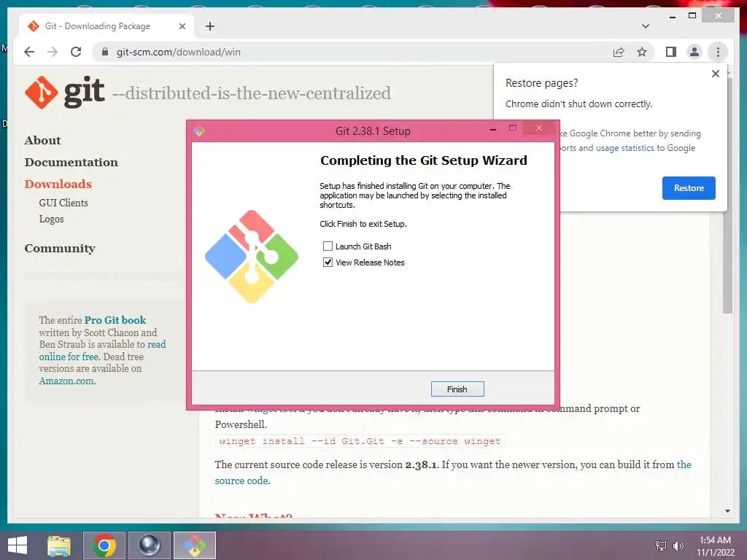Click the read online for free link
This screenshot has height=560, width=747.
[x=102, y=351]
